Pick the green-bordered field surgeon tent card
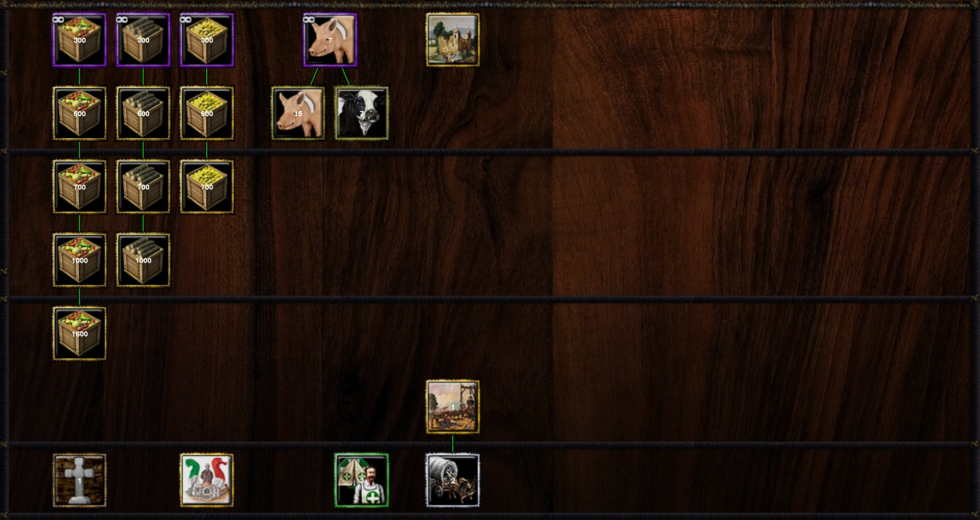The image size is (980, 520). [x=362, y=480]
